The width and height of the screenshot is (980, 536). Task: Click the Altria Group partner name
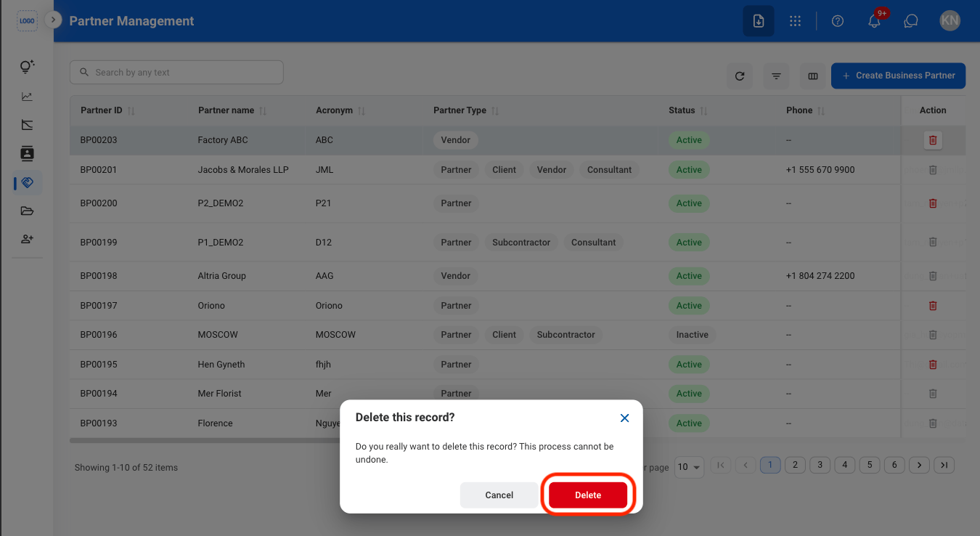pos(221,276)
